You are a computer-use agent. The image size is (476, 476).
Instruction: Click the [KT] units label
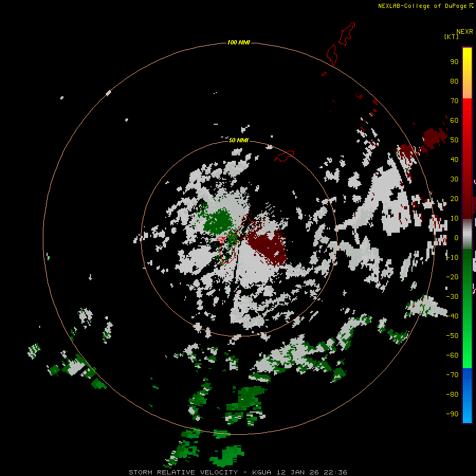451,36
